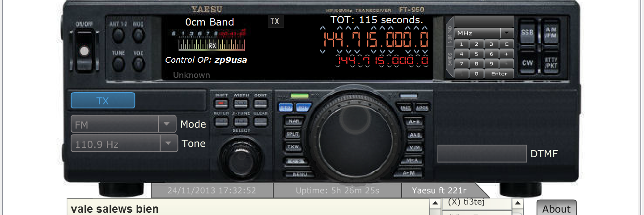Click keypad digit 2

477,44
